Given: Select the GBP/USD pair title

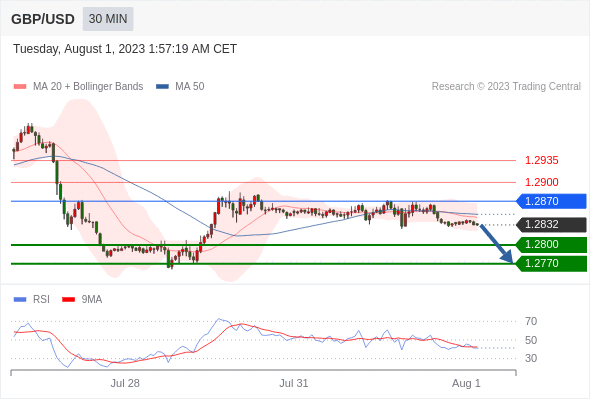Looking at the screenshot, I should (43, 19).
